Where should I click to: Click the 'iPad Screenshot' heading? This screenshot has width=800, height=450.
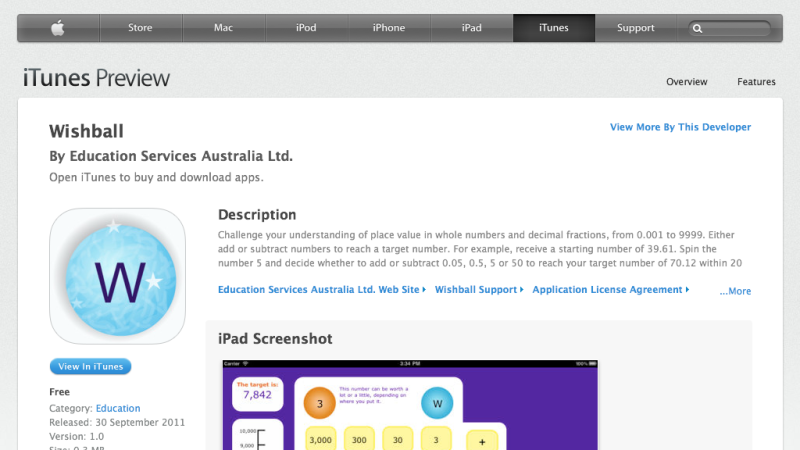tap(275, 339)
